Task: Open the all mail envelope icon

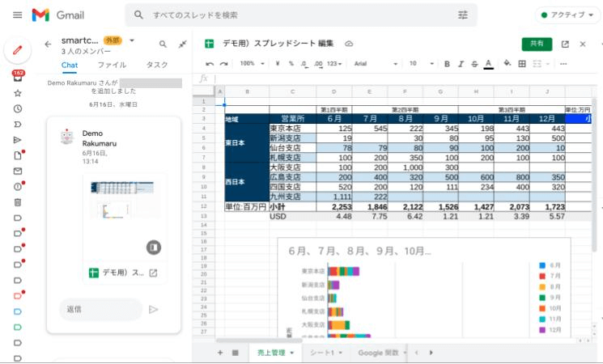Action: click(x=18, y=171)
